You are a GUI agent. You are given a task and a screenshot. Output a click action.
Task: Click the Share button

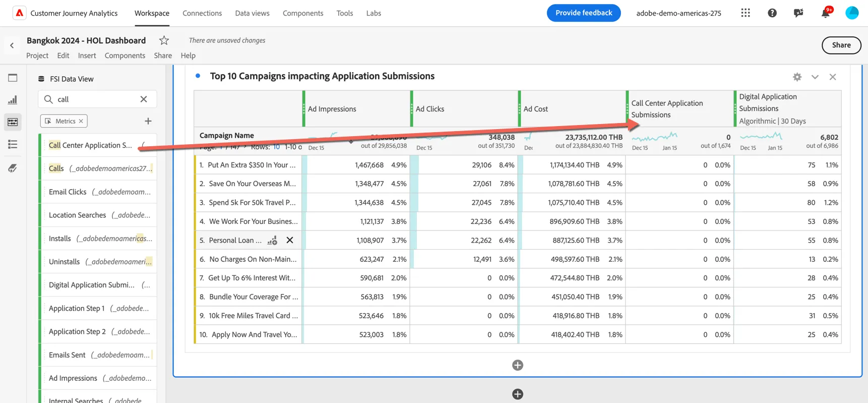[841, 45]
